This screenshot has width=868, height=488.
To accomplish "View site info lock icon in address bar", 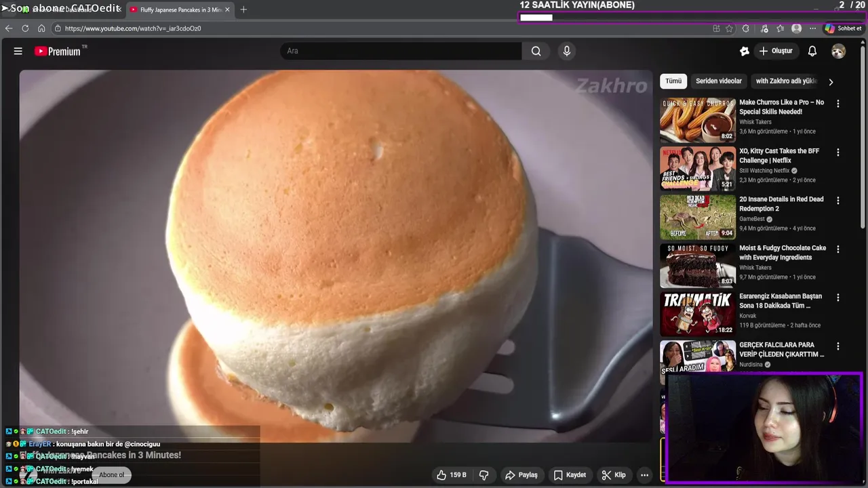I will tap(58, 28).
